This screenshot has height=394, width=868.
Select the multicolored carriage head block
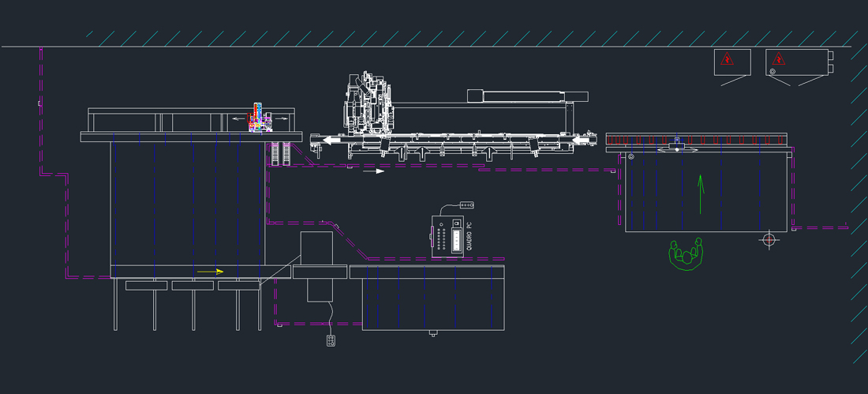[x=259, y=119]
